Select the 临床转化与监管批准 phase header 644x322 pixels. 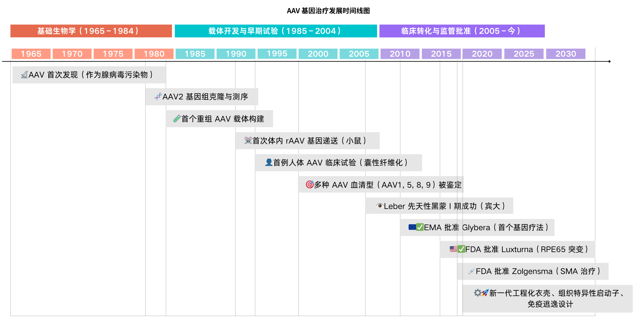(462, 31)
